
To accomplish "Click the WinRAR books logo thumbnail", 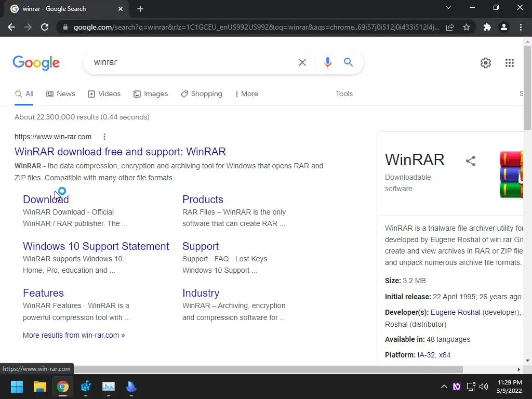I will coord(511,175).
